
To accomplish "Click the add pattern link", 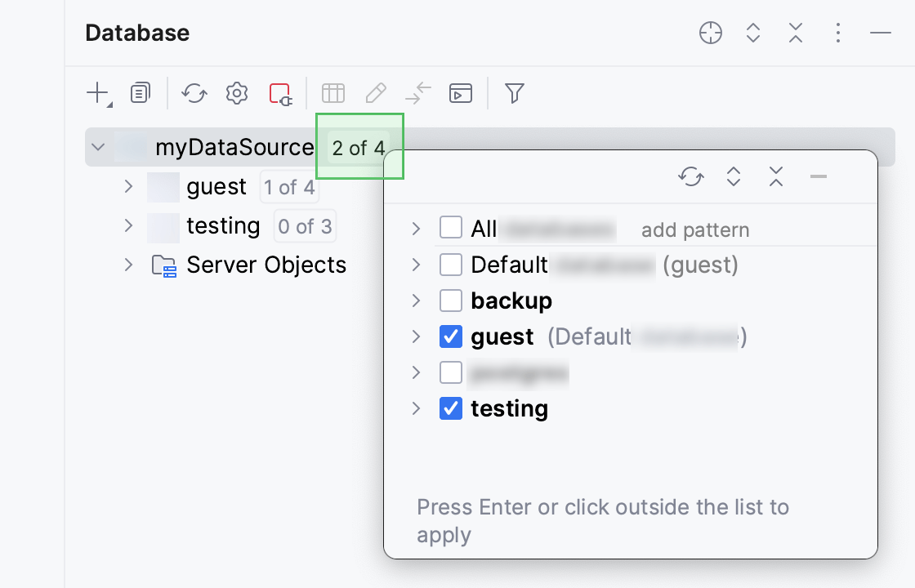I will tap(694, 229).
